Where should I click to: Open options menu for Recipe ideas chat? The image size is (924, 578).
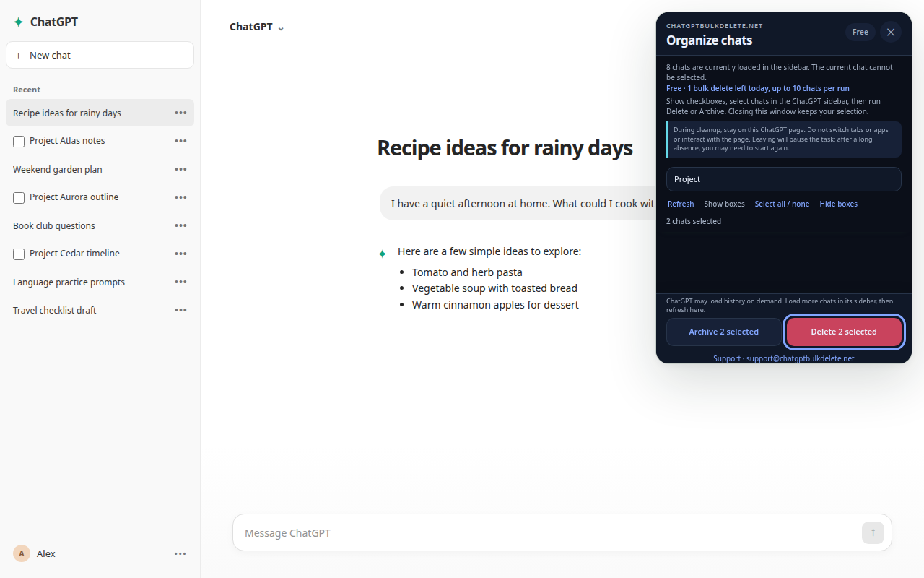tap(180, 113)
